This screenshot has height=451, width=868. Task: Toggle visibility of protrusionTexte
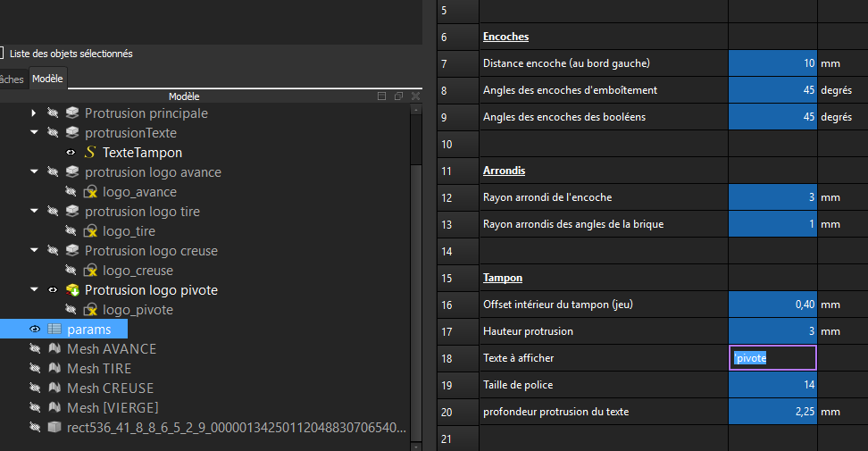point(53,133)
